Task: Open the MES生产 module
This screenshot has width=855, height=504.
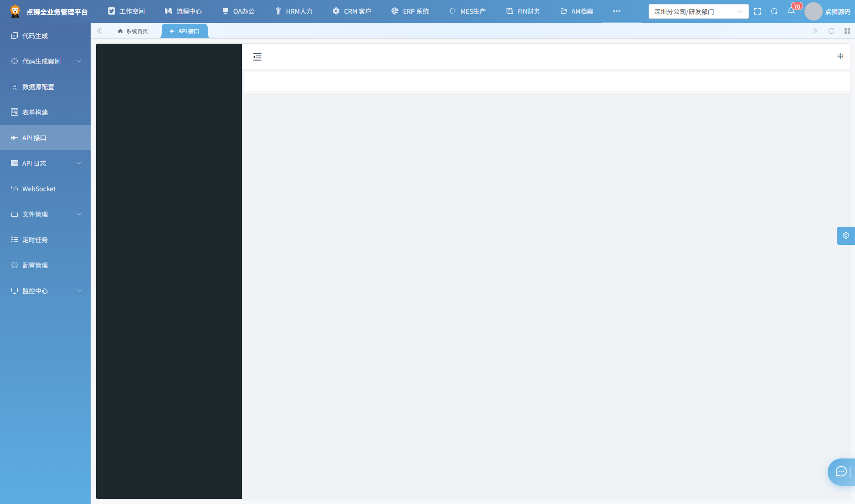Action: click(467, 11)
